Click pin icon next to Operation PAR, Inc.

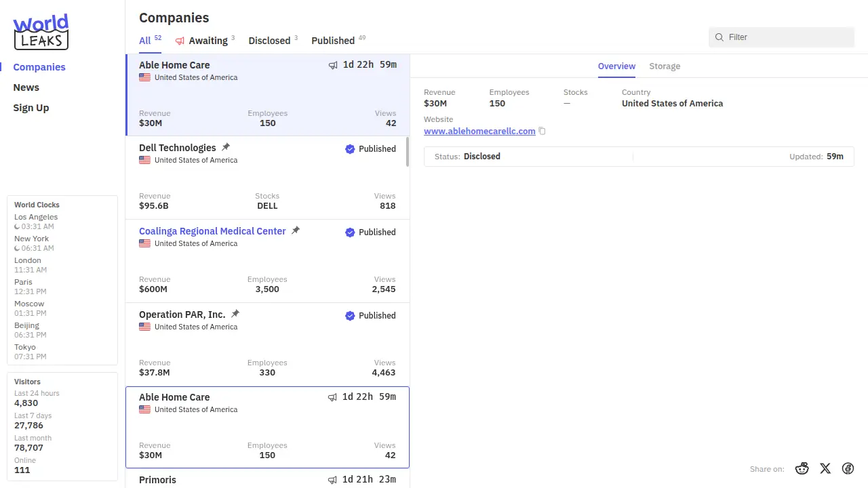(x=235, y=314)
